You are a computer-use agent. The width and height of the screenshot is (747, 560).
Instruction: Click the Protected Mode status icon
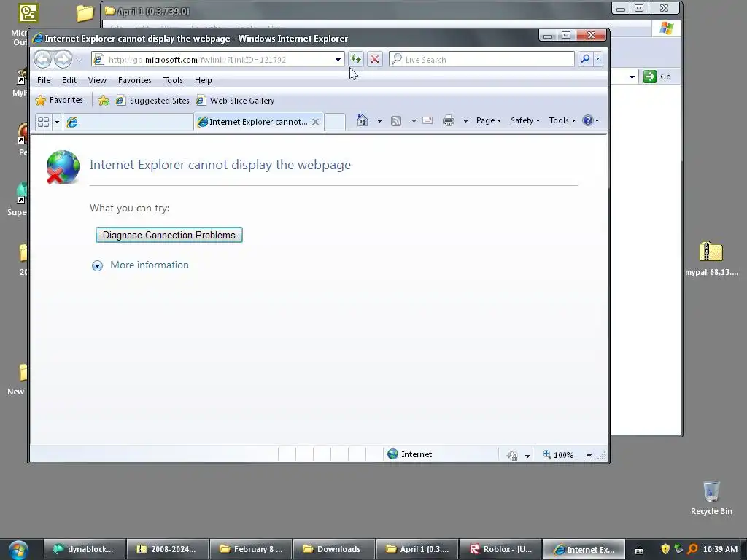point(512,455)
